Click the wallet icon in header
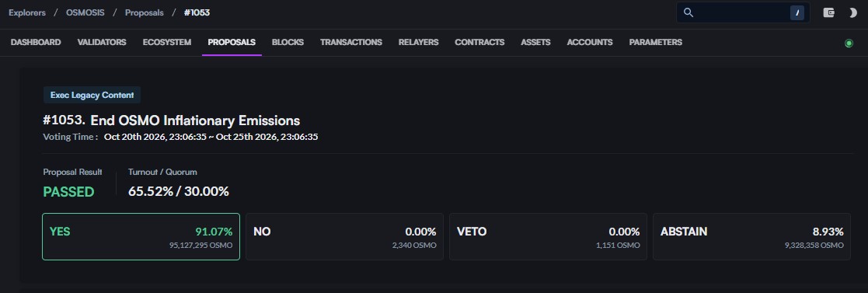The height and width of the screenshot is (293, 868). coord(828,12)
